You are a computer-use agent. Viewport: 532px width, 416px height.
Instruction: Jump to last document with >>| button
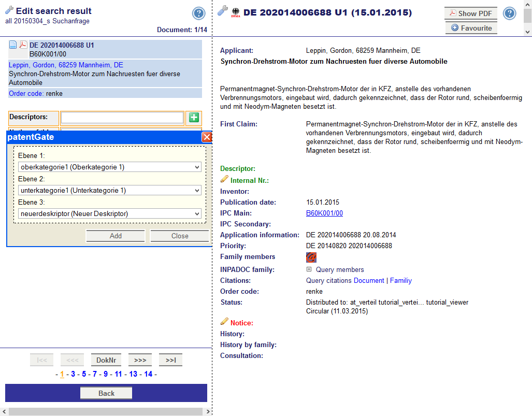(x=170, y=360)
